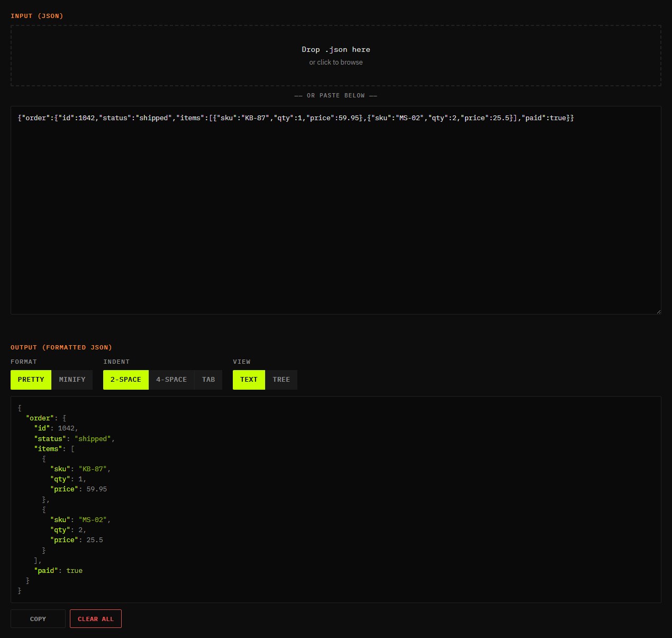Click the Clear All button
The height and width of the screenshot is (638, 672).
tap(96, 619)
